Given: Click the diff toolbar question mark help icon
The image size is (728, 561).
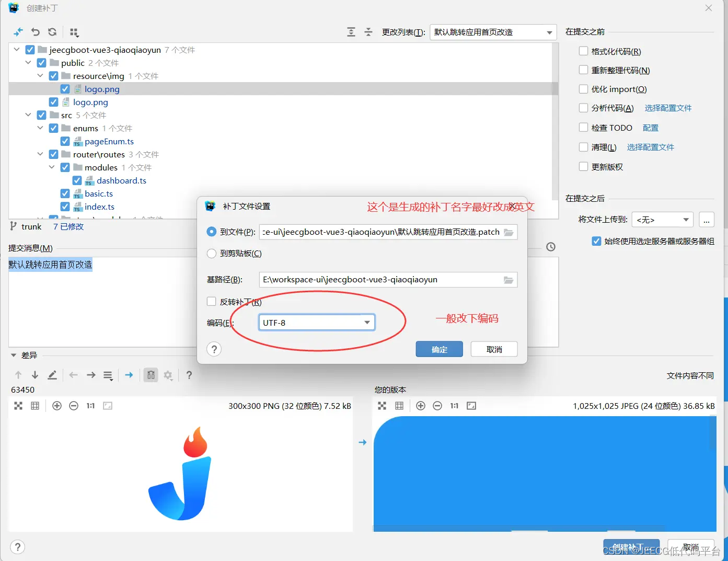Looking at the screenshot, I should [x=189, y=375].
